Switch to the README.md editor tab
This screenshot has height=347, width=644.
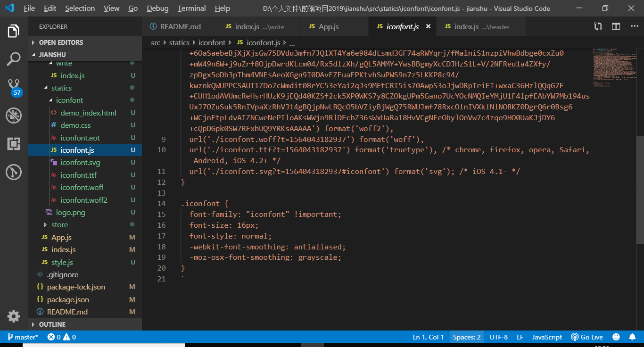click(x=179, y=27)
